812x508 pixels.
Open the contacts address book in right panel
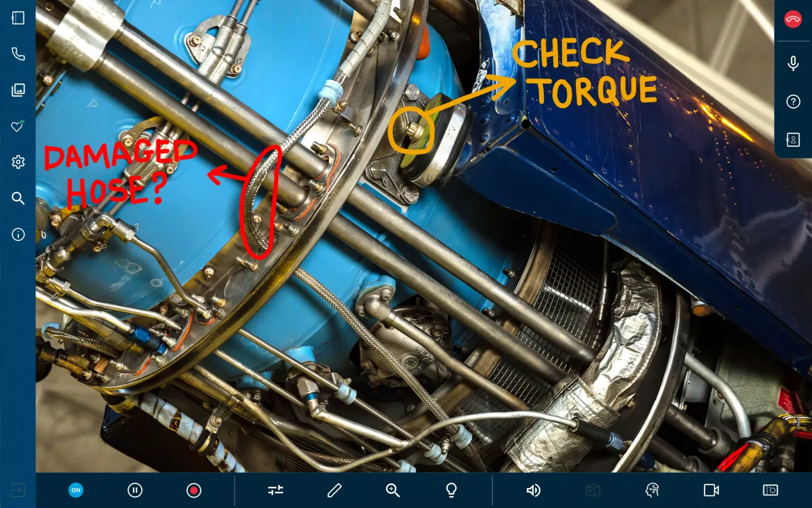tap(793, 140)
